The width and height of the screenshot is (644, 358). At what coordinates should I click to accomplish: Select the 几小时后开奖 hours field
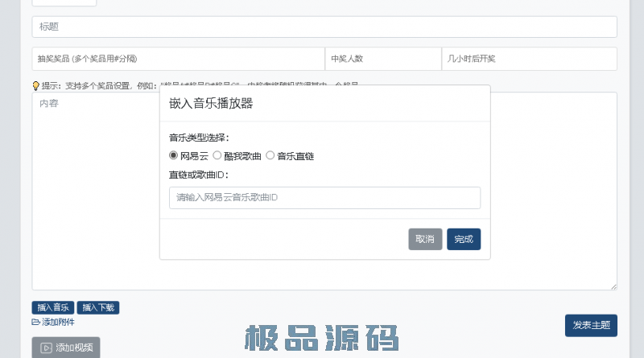point(529,59)
